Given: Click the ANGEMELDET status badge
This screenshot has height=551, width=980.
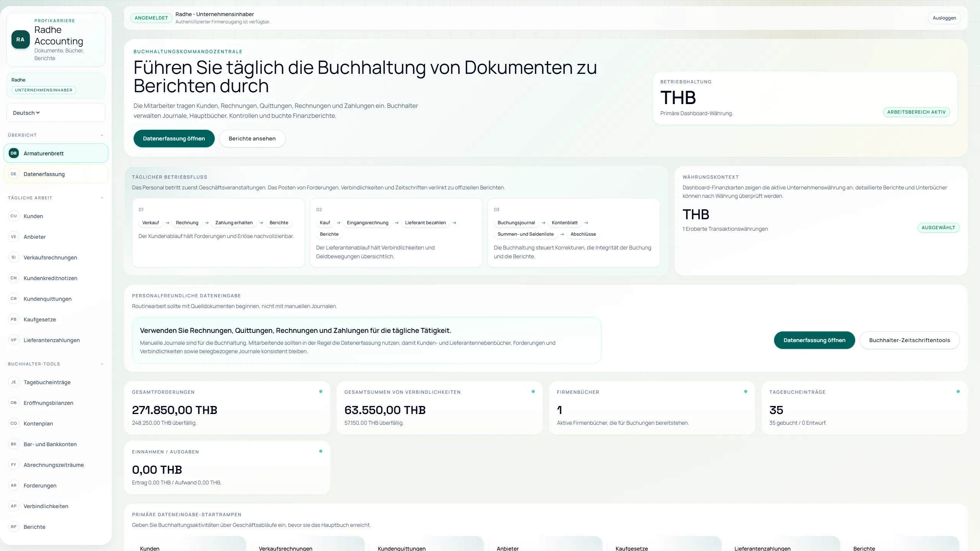Looking at the screenshot, I should point(151,18).
